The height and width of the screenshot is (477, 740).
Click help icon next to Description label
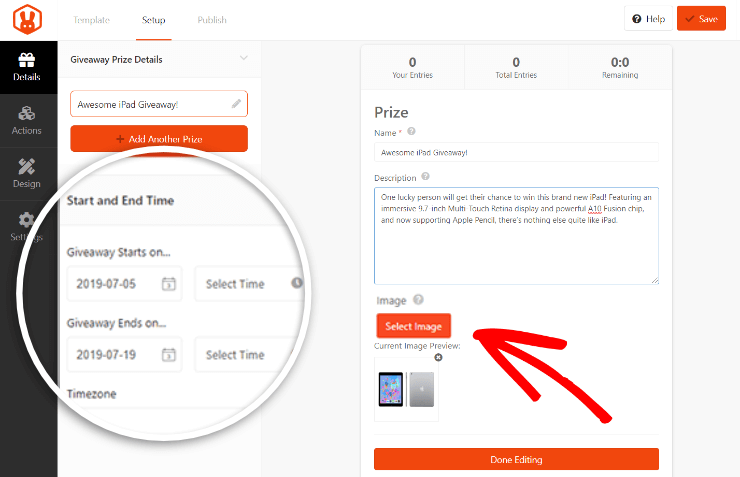click(x=425, y=176)
